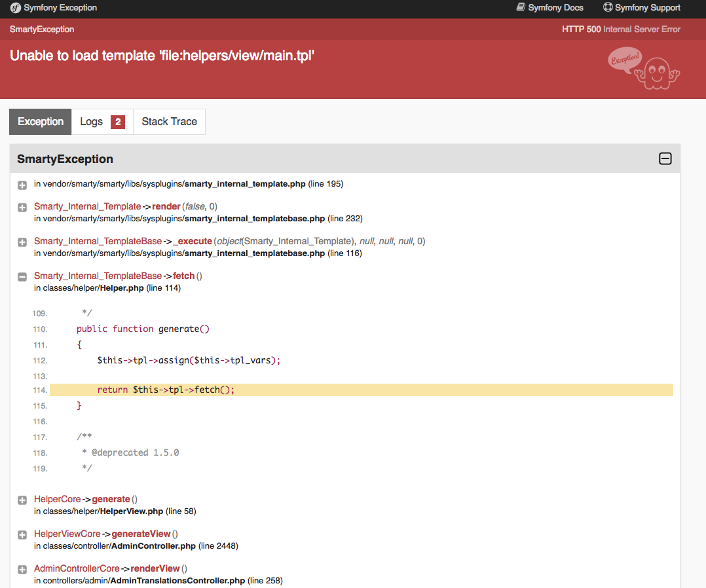Viewport: 706px width, 588px height.
Task: Click the Logs count badge showing 2
Action: click(x=117, y=122)
